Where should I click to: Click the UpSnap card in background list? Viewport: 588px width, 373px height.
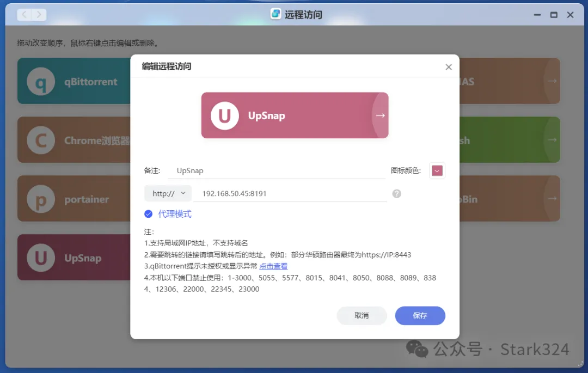pyautogui.click(x=74, y=258)
